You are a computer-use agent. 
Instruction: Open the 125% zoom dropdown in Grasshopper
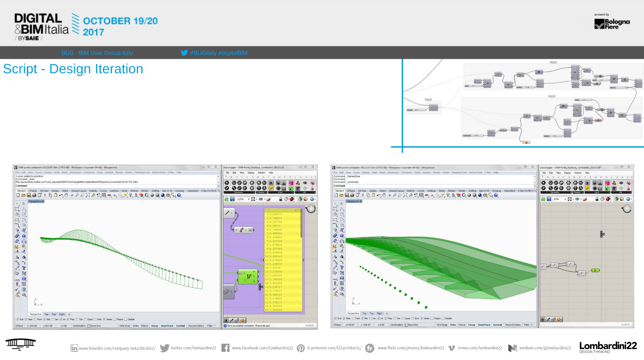tap(249, 199)
